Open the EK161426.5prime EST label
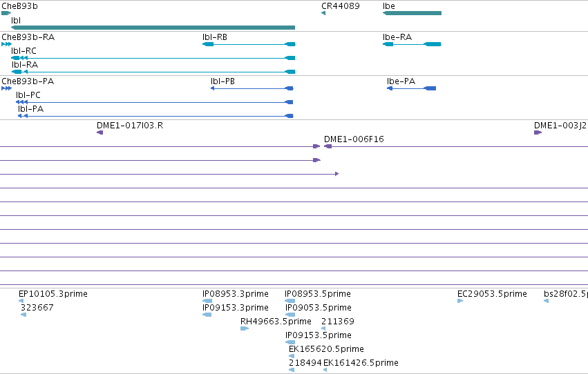This screenshot has height=374, width=588. (x=361, y=363)
